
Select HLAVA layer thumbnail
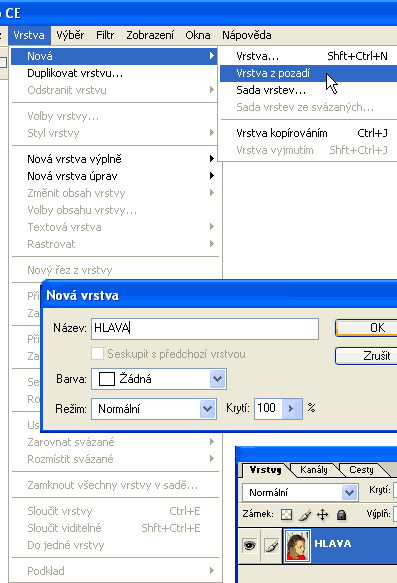pos(297,545)
